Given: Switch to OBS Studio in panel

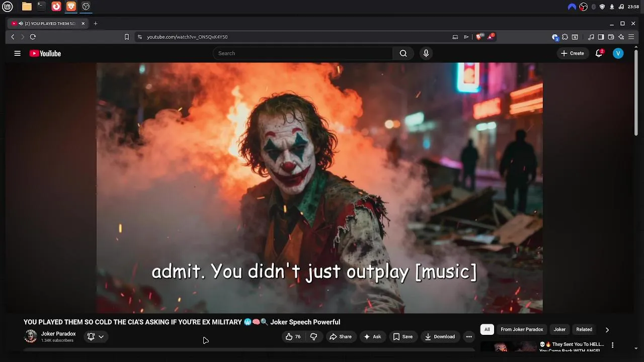Looking at the screenshot, I should (x=86, y=7).
